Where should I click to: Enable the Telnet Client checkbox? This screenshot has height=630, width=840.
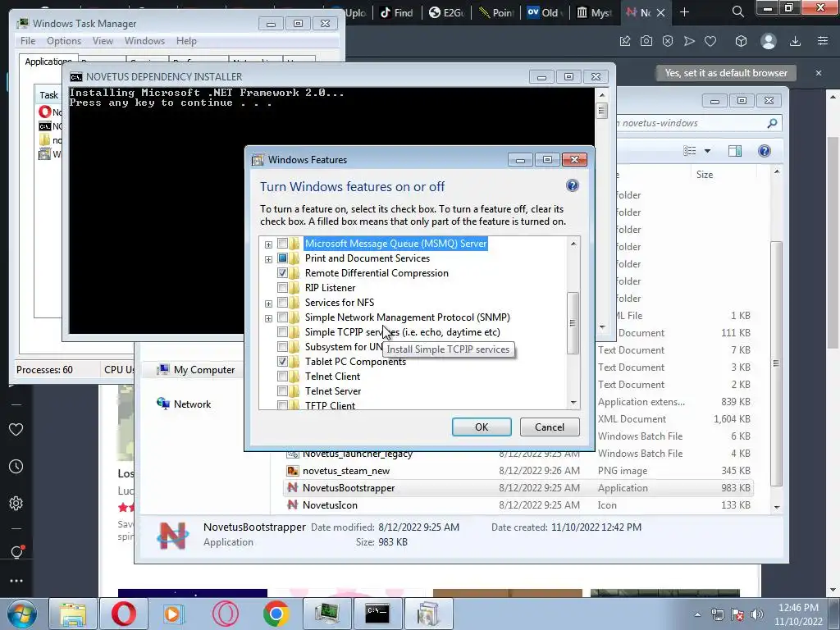point(282,377)
